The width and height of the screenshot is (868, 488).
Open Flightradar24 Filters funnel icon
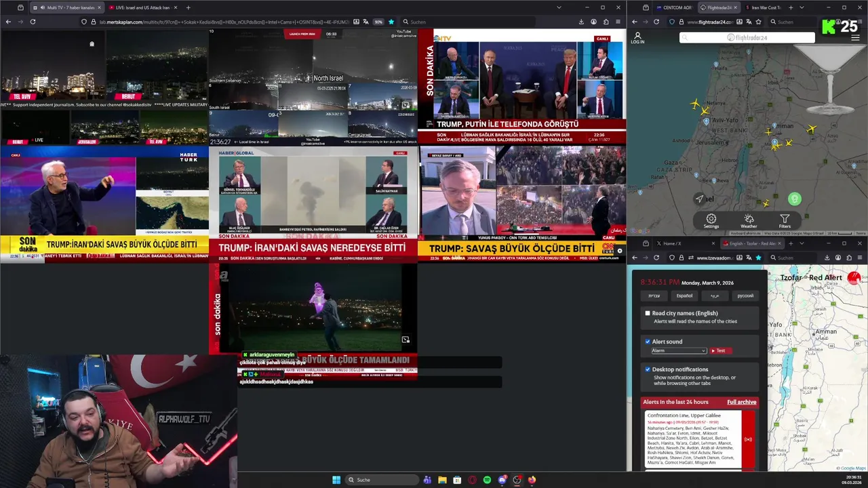[x=785, y=219]
